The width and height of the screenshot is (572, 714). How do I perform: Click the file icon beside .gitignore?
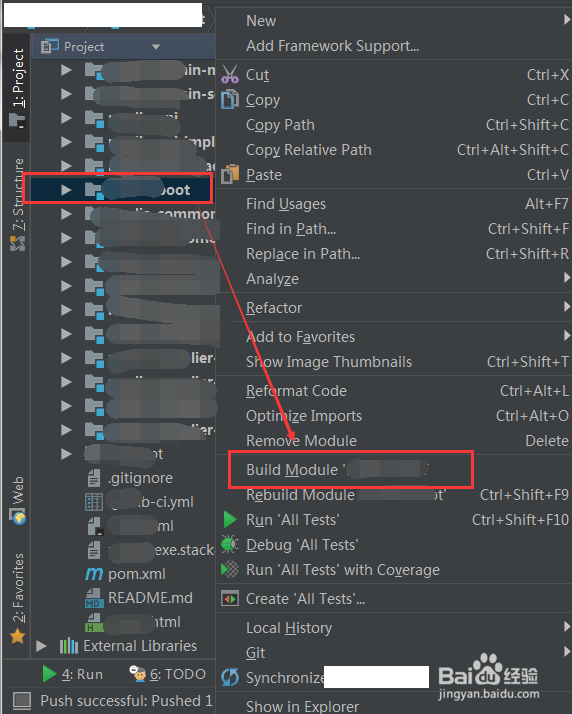tap(94, 478)
